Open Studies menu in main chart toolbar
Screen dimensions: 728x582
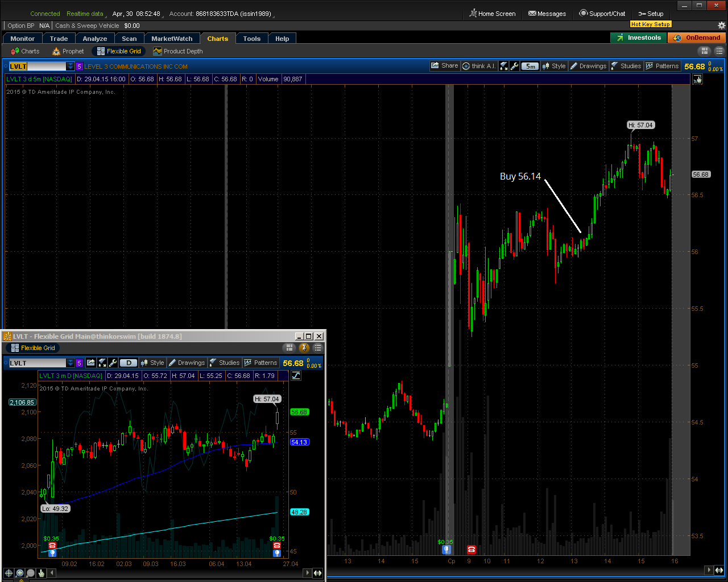pos(626,66)
